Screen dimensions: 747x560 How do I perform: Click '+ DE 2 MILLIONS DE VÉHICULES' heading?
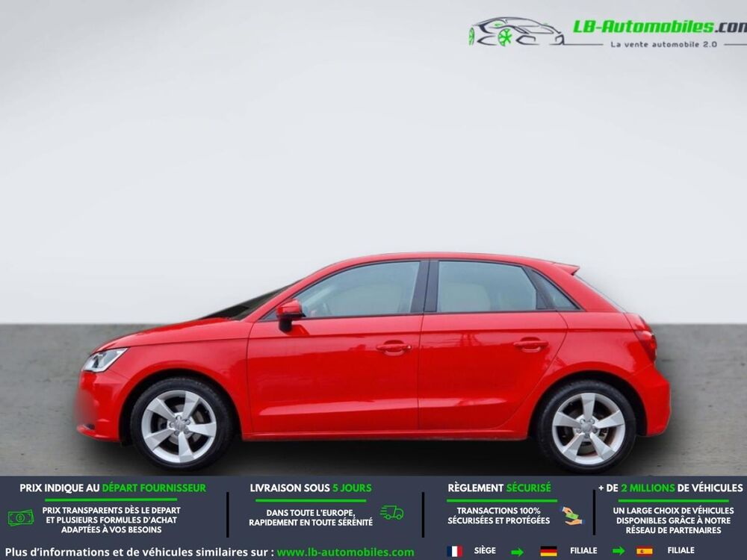[x=671, y=488]
